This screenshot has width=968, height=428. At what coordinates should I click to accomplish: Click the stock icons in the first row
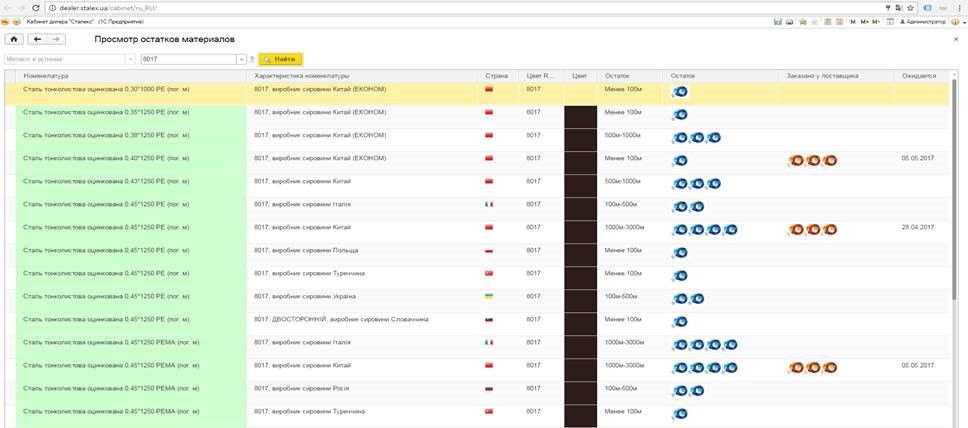pos(679,92)
